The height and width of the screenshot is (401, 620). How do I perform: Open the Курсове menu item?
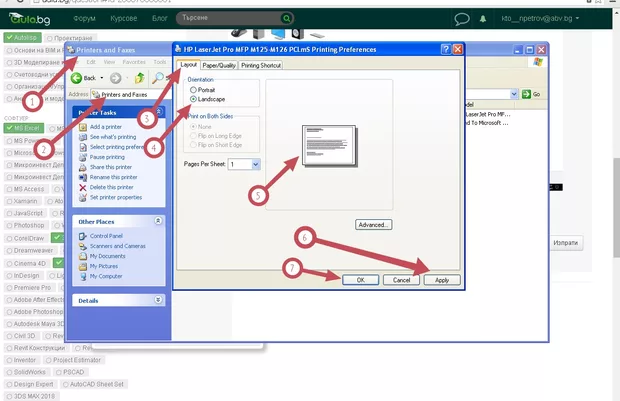[x=124, y=19]
